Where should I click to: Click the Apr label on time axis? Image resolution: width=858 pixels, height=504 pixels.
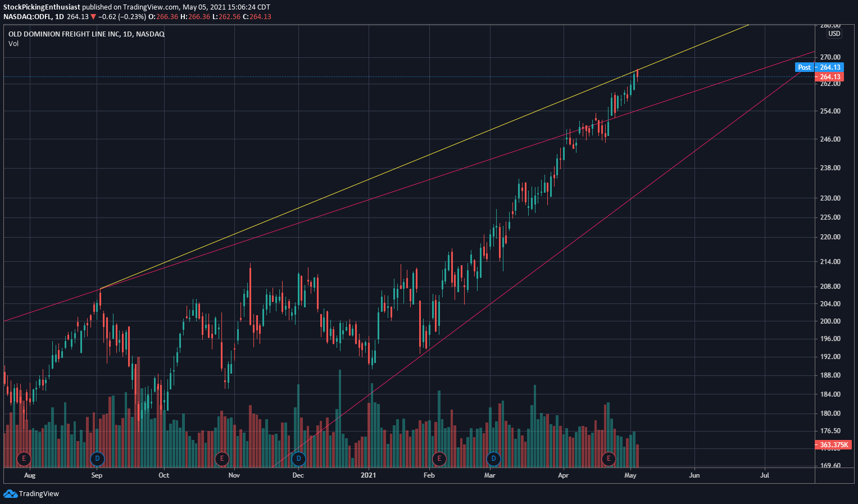click(563, 475)
